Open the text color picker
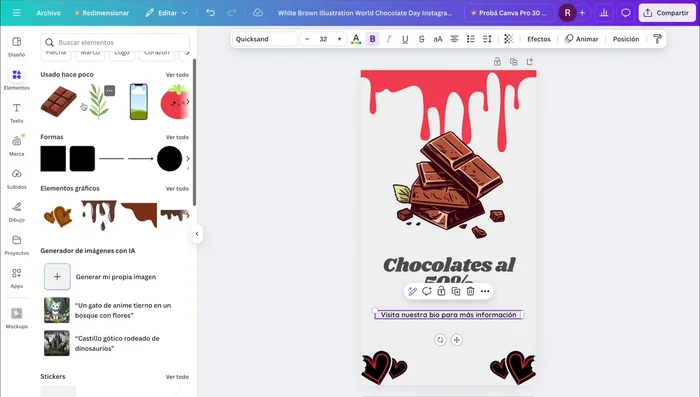700x397 pixels. (356, 39)
